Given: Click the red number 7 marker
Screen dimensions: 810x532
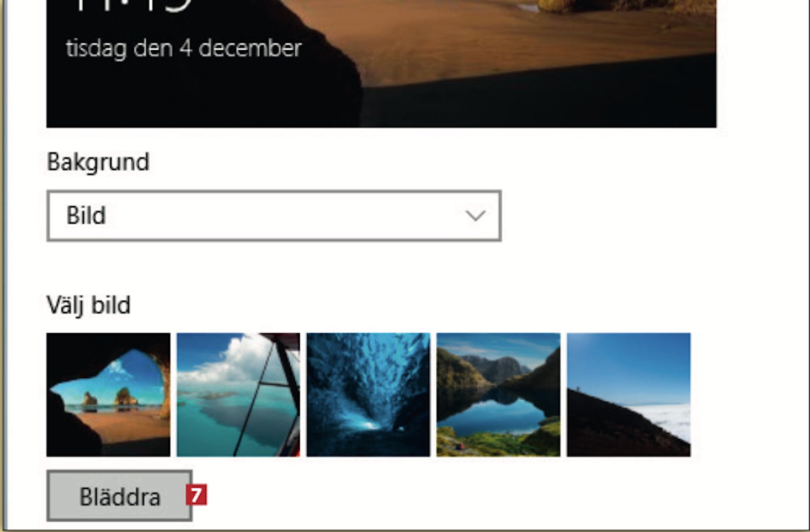Looking at the screenshot, I should [197, 495].
